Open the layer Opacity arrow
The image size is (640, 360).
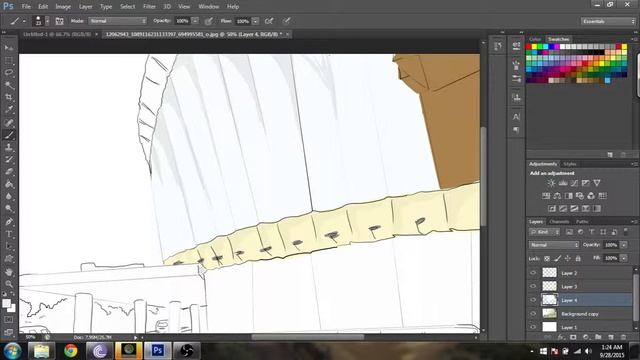click(624, 245)
